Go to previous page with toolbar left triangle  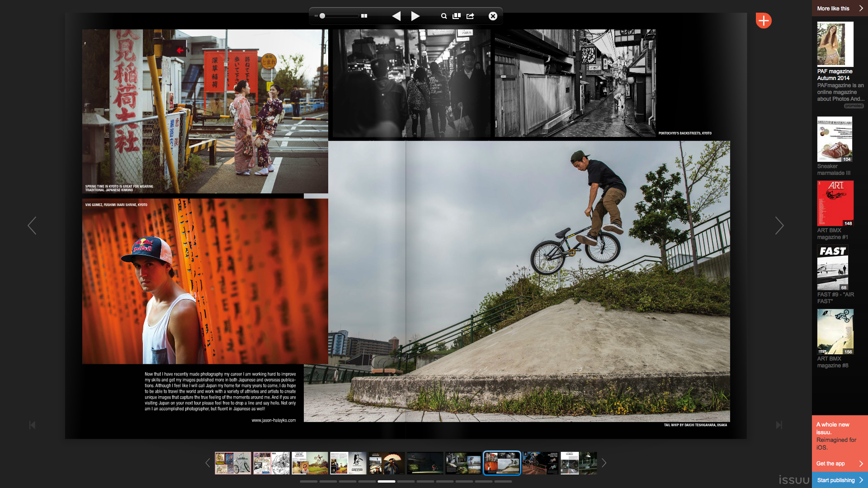coord(396,16)
